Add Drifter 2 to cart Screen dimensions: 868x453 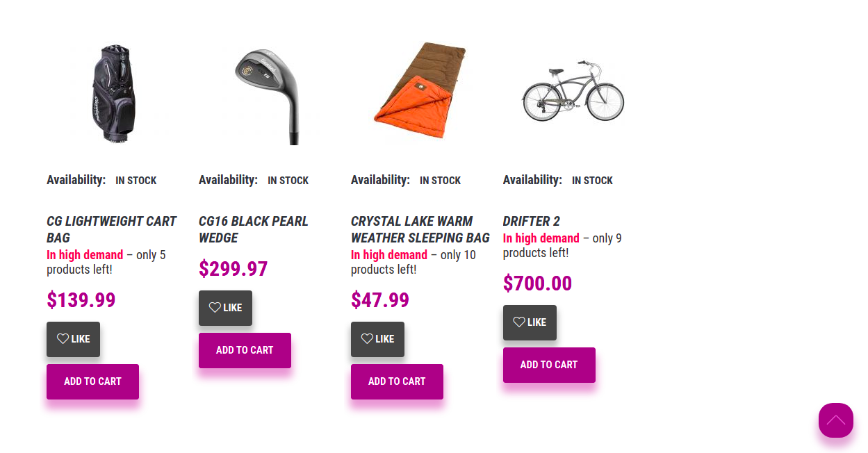549,365
